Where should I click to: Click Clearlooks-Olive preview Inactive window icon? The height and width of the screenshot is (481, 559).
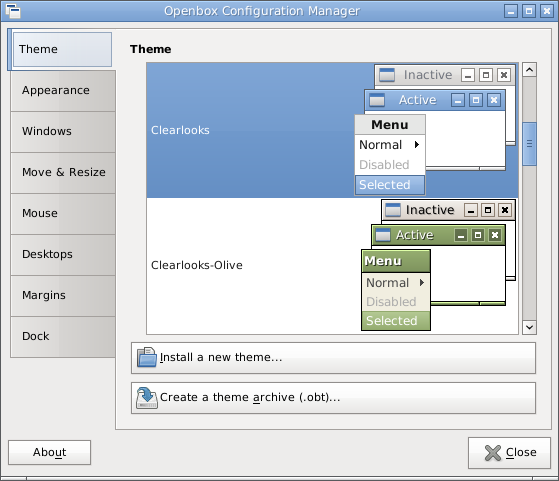(393, 210)
